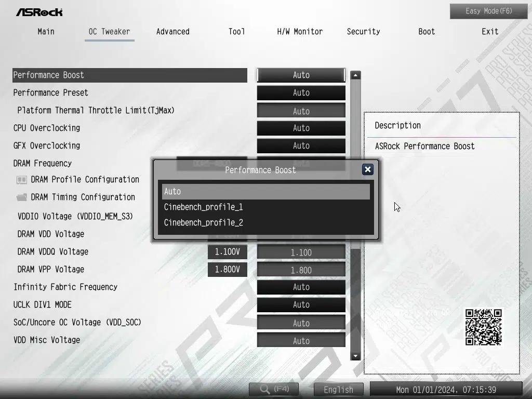532x399 pixels.
Task: Switch to Easy Mode (F6)
Action: pos(488,11)
